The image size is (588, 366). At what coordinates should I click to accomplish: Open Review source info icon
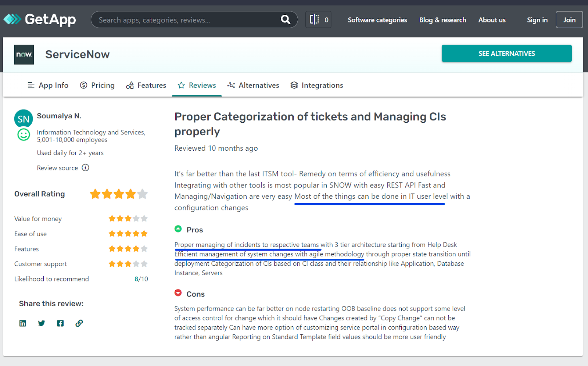coord(86,168)
